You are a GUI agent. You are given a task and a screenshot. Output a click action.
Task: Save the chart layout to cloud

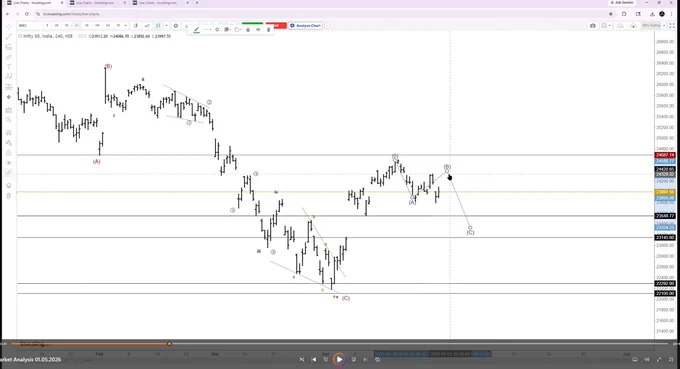[620, 26]
